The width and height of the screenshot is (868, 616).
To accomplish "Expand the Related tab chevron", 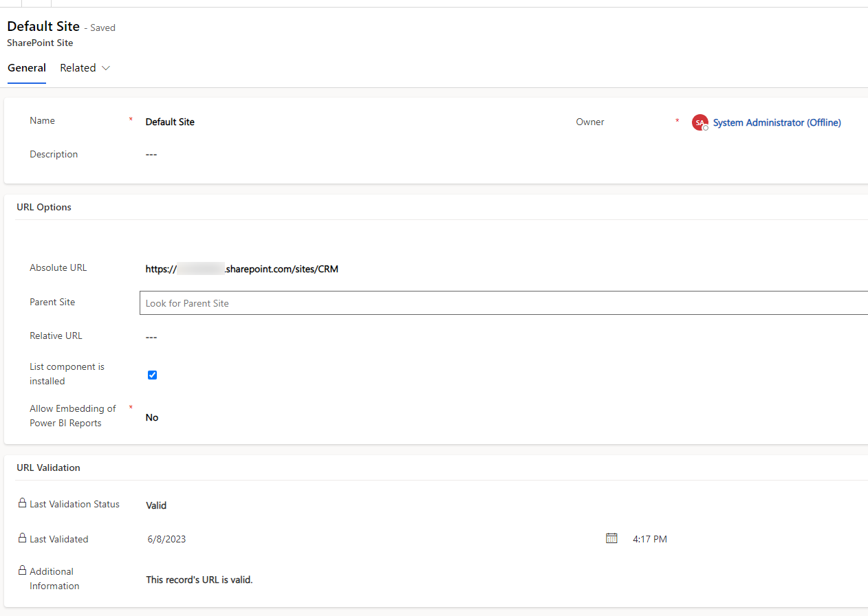I will [106, 68].
